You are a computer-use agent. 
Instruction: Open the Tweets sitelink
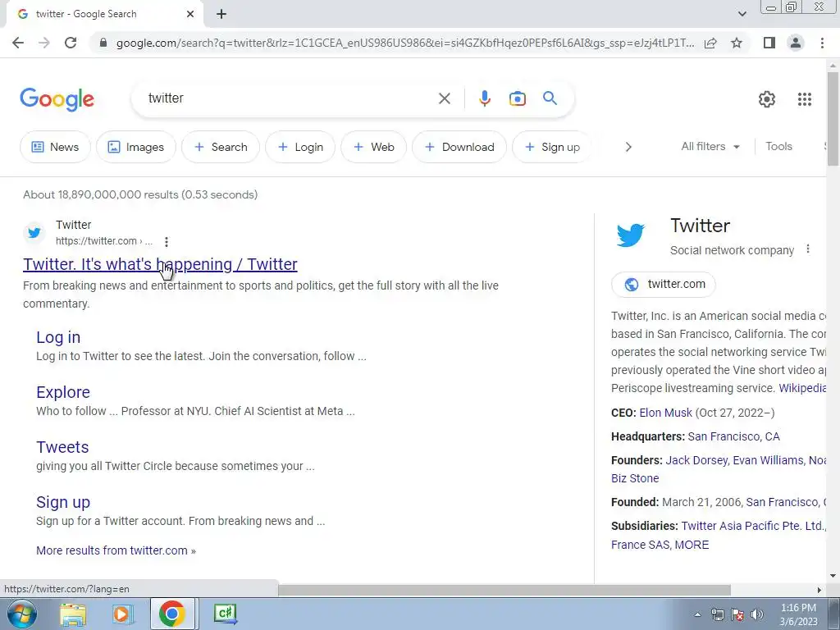point(62,447)
